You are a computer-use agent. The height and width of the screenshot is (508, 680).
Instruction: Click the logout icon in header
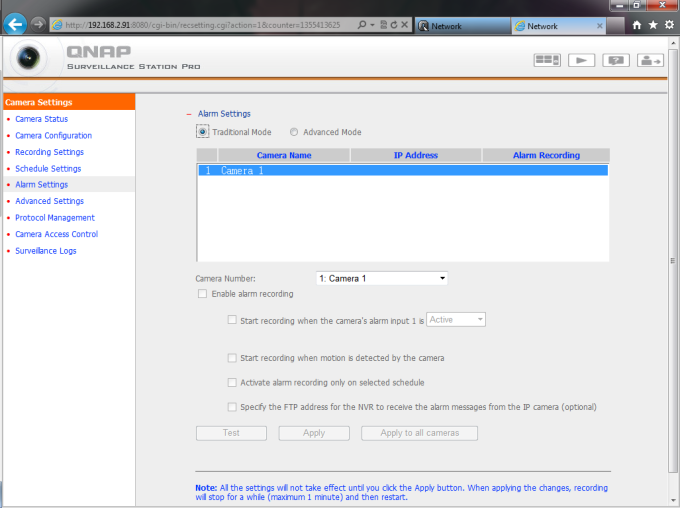pos(650,60)
